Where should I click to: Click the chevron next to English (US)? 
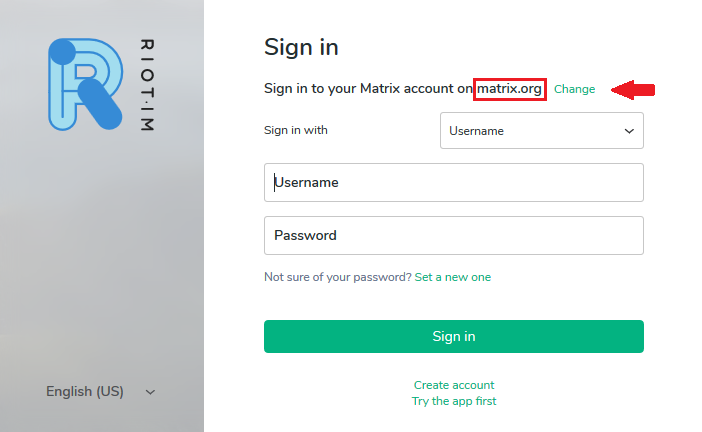tap(150, 392)
